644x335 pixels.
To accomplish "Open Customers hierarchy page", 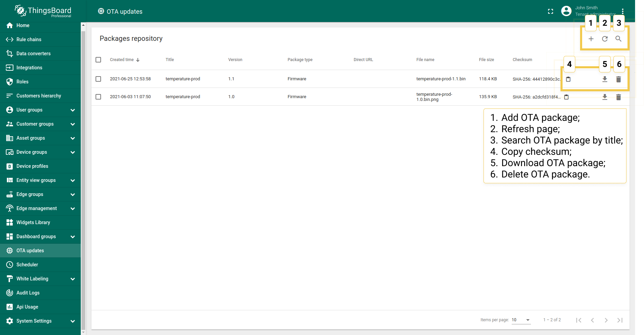I will click(40, 96).
